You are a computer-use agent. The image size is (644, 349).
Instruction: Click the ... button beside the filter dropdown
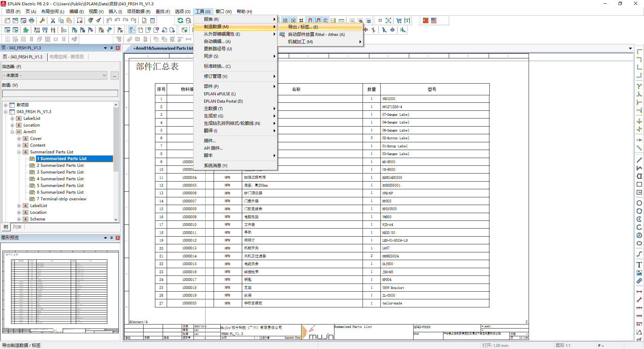tap(115, 76)
